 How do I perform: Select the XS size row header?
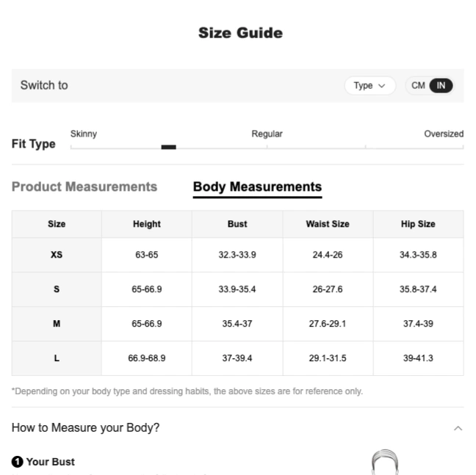pos(57,255)
